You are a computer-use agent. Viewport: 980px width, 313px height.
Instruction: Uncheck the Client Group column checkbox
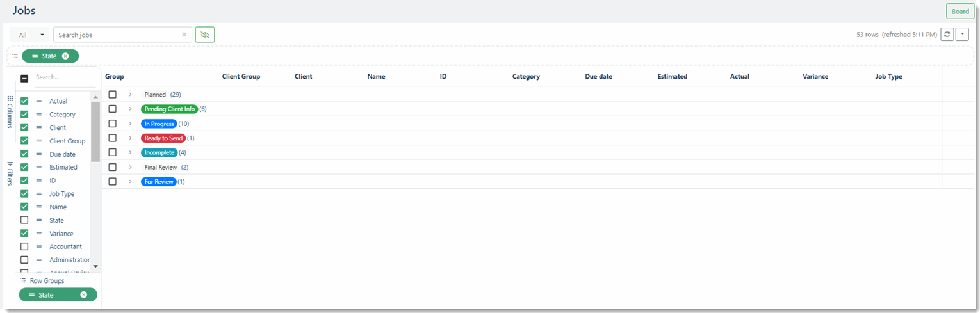click(24, 141)
